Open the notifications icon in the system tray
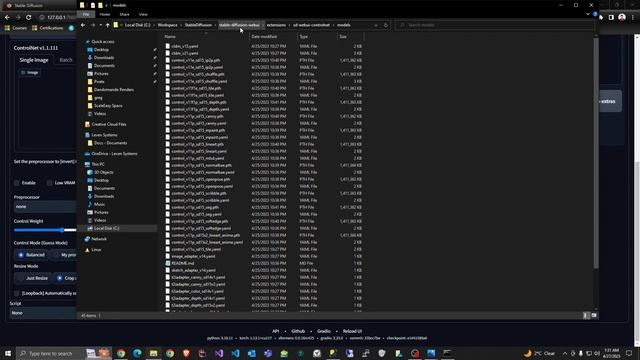The height and width of the screenshot is (360, 640). (x=629, y=353)
